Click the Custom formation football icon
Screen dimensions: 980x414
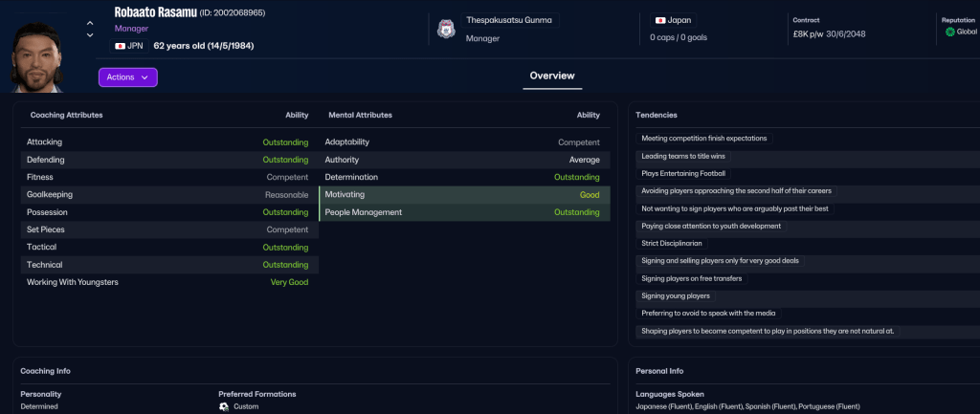point(224,406)
